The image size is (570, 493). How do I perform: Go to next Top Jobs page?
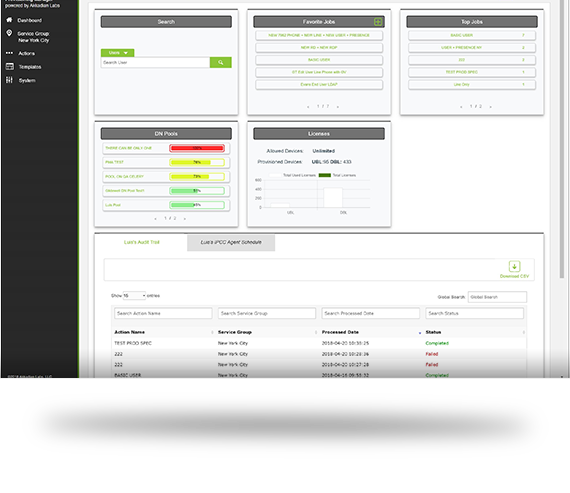pos(490,107)
